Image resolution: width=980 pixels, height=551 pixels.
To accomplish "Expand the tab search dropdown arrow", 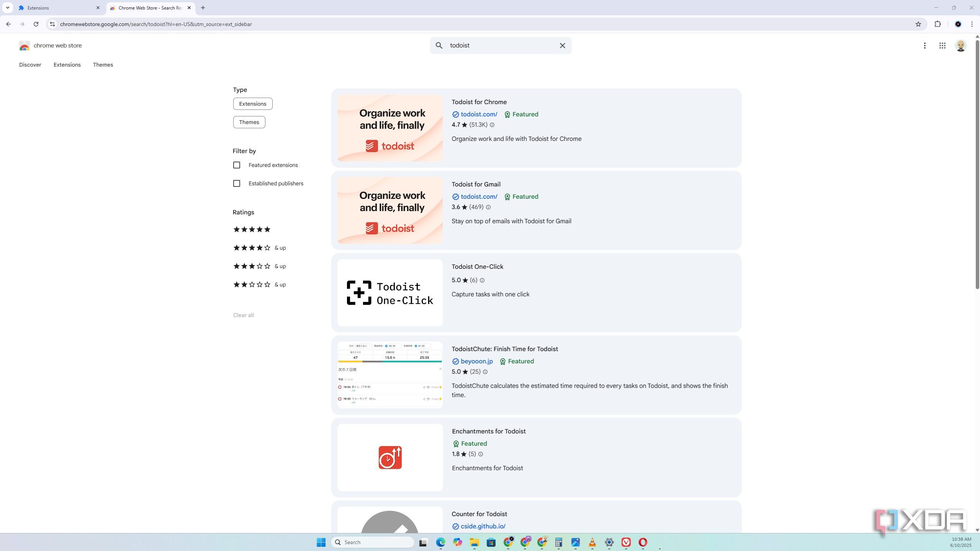I will (7, 8).
